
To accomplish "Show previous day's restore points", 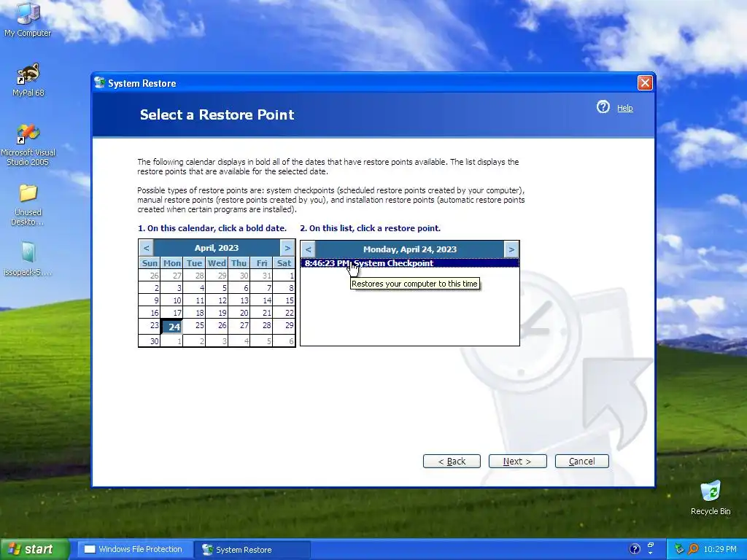I will [x=309, y=249].
